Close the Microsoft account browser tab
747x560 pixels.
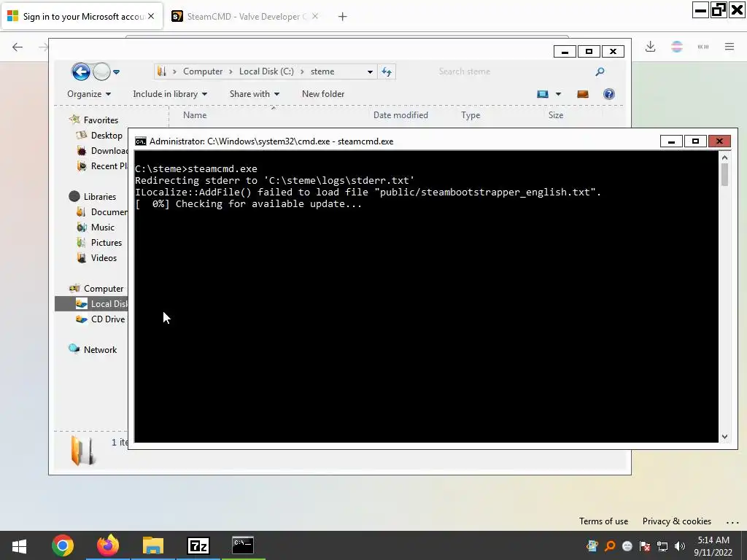pos(151,16)
